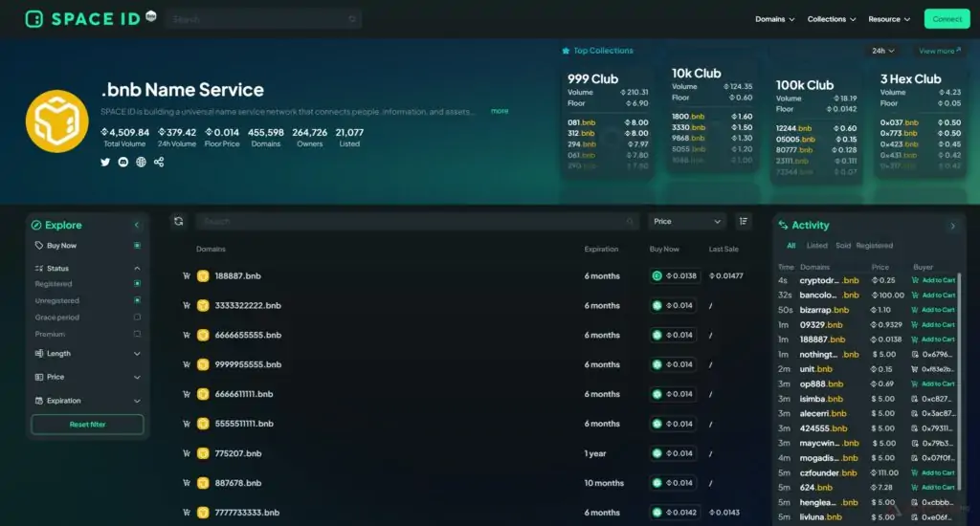Click search icon in top search bar

click(x=352, y=19)
